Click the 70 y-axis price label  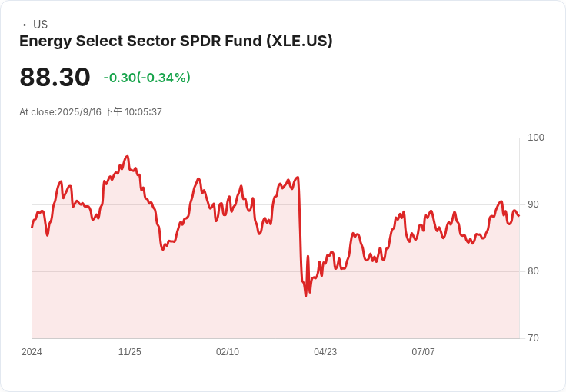click(x=533, y=338)
